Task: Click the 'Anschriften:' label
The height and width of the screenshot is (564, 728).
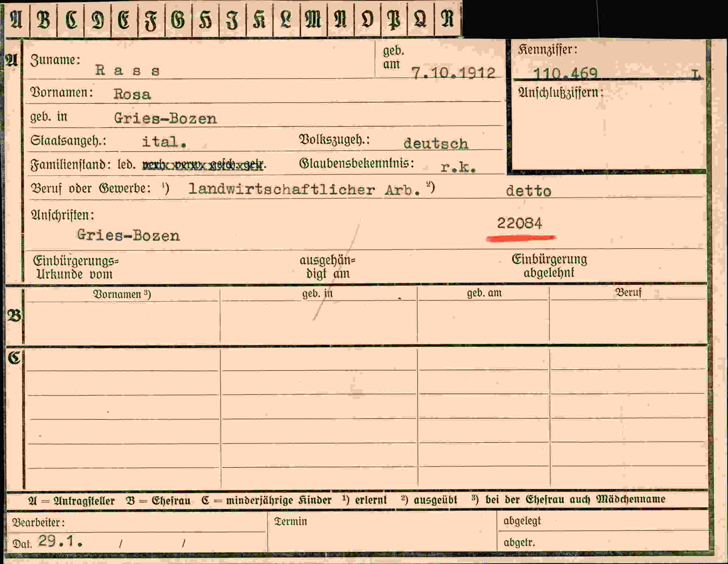Action: [x=62, y=215]
